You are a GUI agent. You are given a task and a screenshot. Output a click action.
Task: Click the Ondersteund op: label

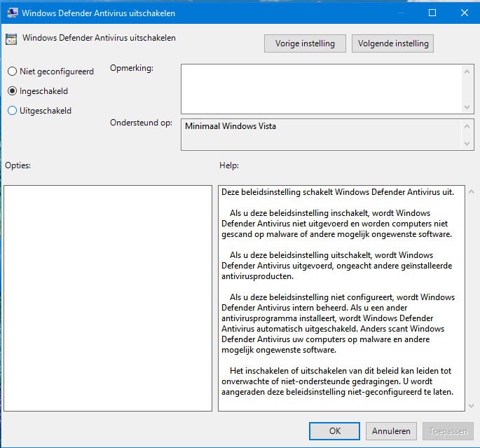tap(141, 123)
